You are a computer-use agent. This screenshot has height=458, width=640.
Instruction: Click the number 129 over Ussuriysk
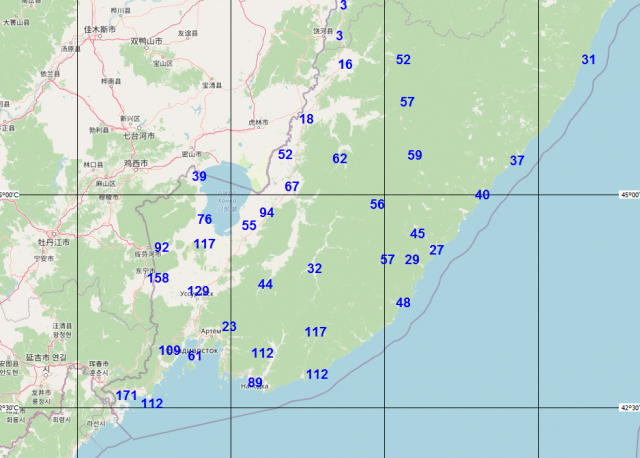click(x=199, y=292)
